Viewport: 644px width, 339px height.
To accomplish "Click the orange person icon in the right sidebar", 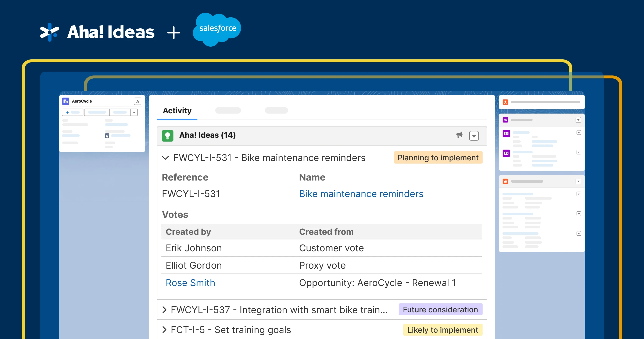I will (x=505, y=102).
